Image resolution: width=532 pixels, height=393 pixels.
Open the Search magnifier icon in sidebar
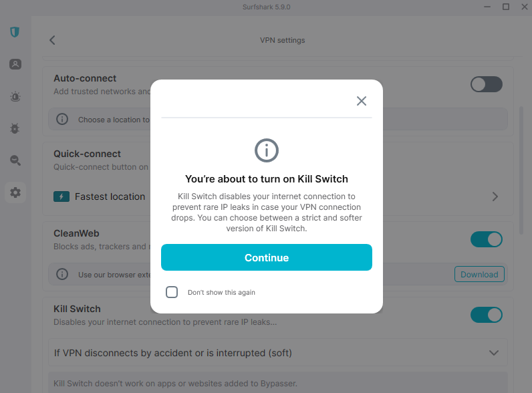click(x=15, y=160)
